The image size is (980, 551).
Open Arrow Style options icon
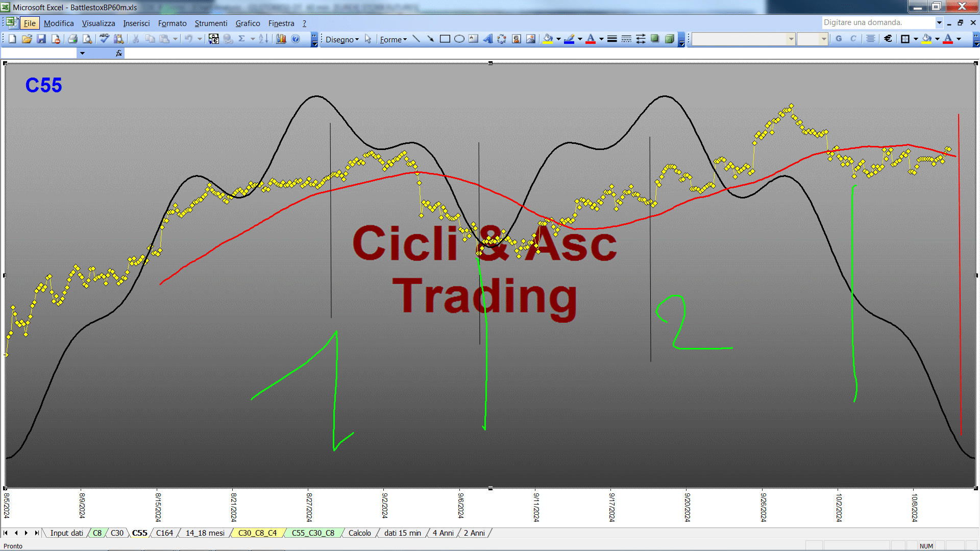(x=641, y=39)
